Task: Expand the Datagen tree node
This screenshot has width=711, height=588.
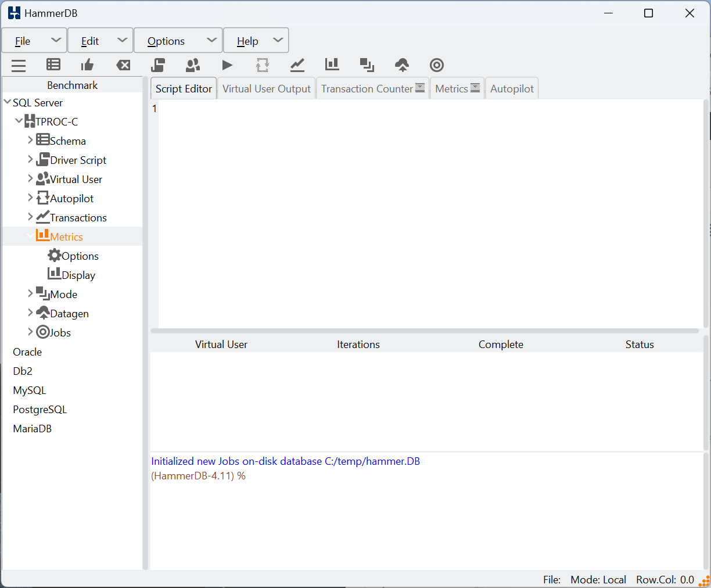Action: click(30, 313)
